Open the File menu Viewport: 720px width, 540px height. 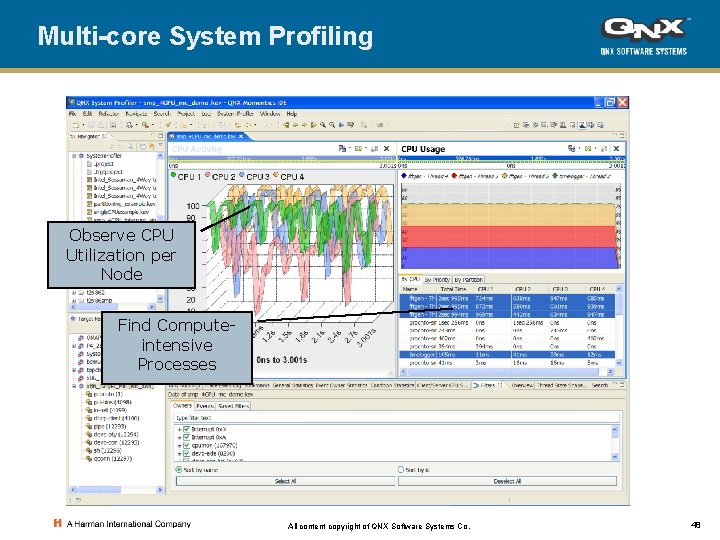(73, 113)
